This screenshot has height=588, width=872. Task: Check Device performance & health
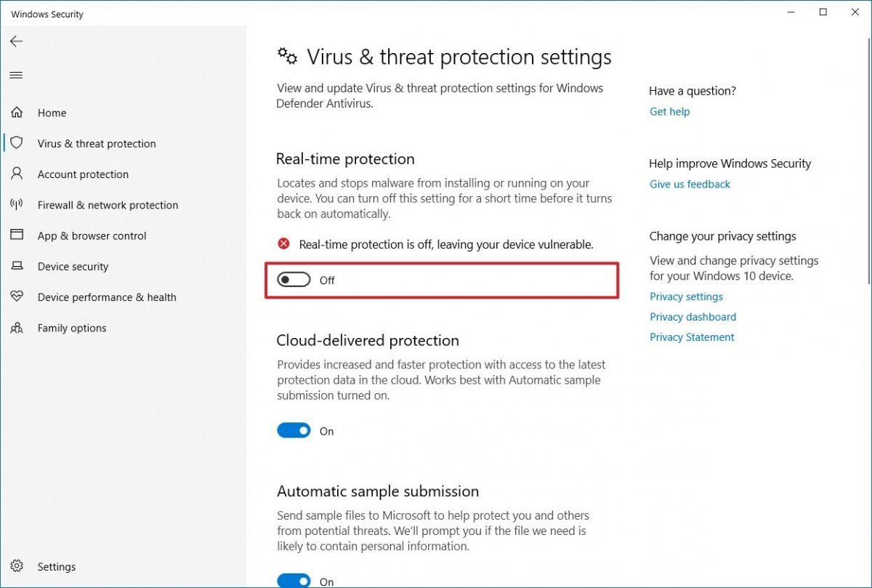pyautogui.click(x=106, y=297)
